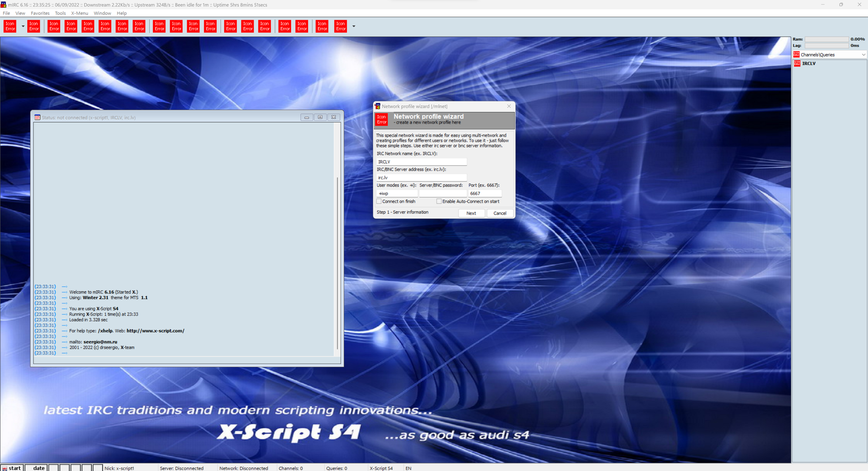The height and width of the screenshot is (471, 868).
Task: Open the X-Menu menu
Action: tap(79, 13)
